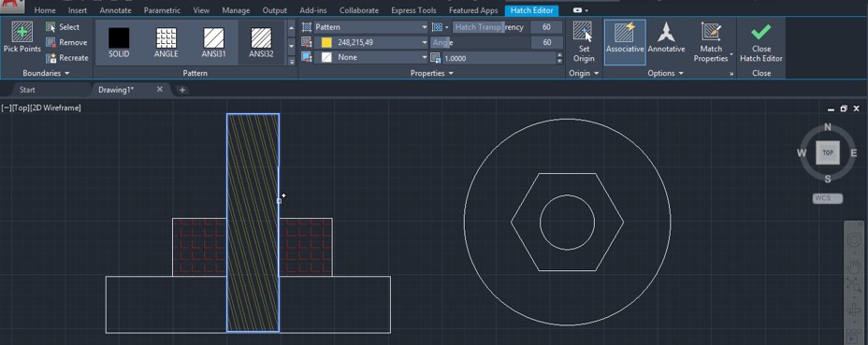Click the hatch transparency type icon

pos(438,26)
